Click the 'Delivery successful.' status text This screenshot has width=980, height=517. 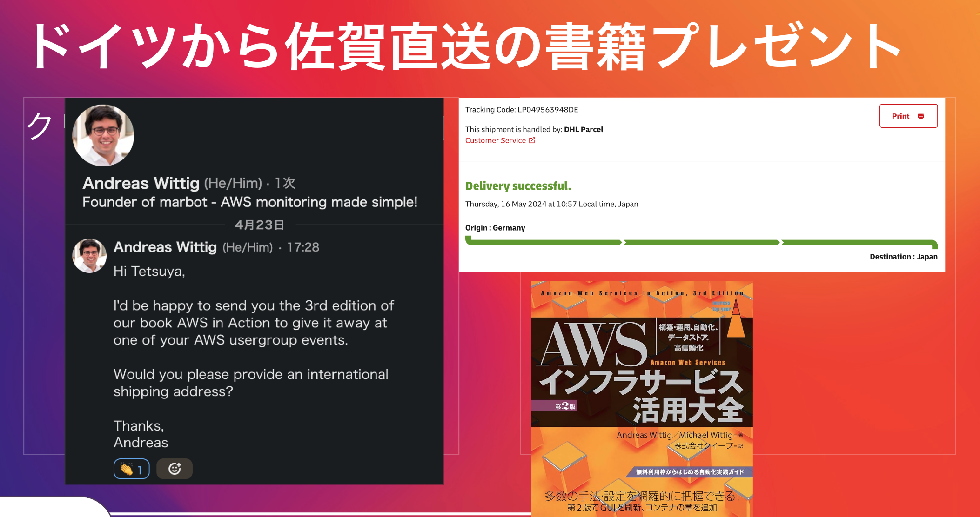pyautogui.click(x=518, y=186)
